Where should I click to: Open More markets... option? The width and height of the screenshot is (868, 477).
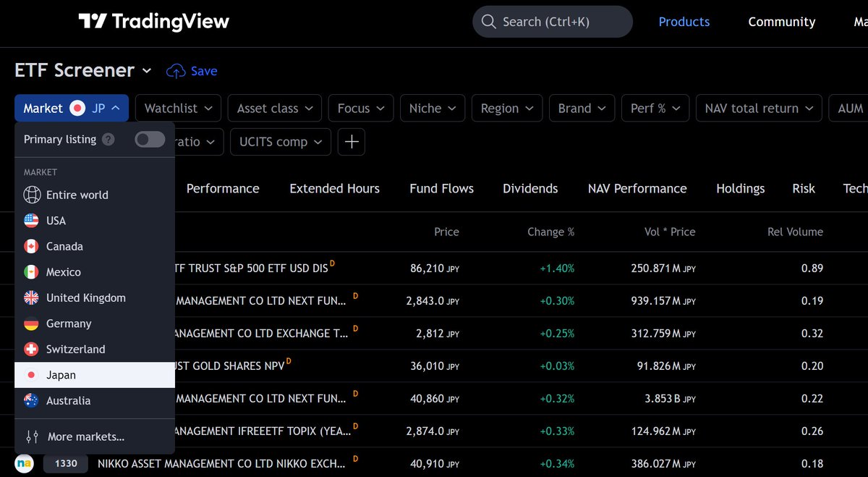click(x=85, y=437)
